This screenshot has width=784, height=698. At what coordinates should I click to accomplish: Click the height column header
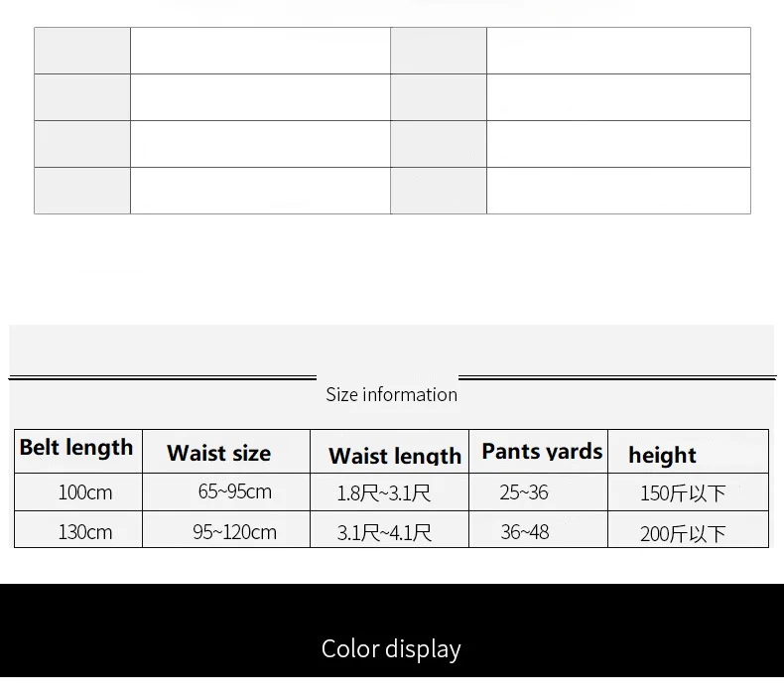point(688,451)
